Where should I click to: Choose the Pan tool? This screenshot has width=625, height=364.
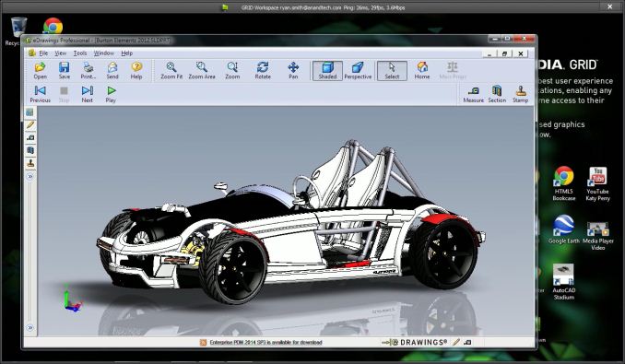[x=293, y=70]
